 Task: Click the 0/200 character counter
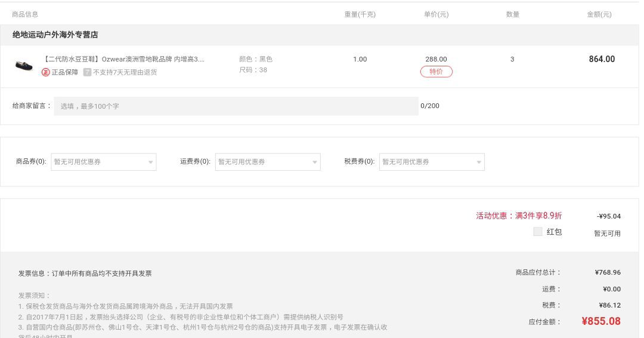pyautogui.click(x=430, y=106)
